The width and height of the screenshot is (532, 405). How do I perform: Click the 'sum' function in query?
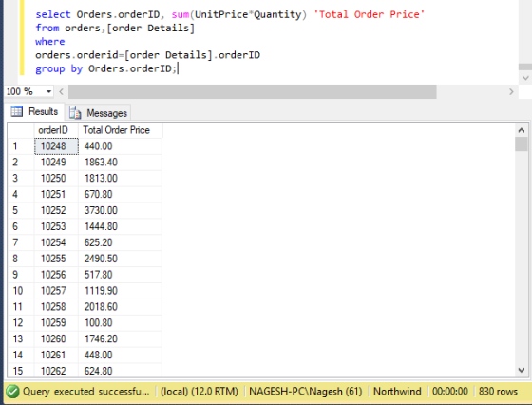(x=180, y=14)
